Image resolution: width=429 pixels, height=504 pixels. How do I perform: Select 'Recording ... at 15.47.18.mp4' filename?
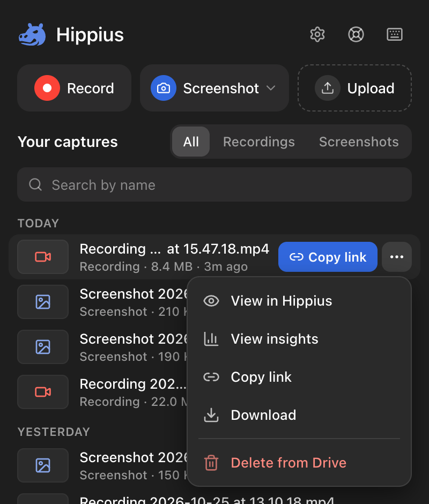174,249
